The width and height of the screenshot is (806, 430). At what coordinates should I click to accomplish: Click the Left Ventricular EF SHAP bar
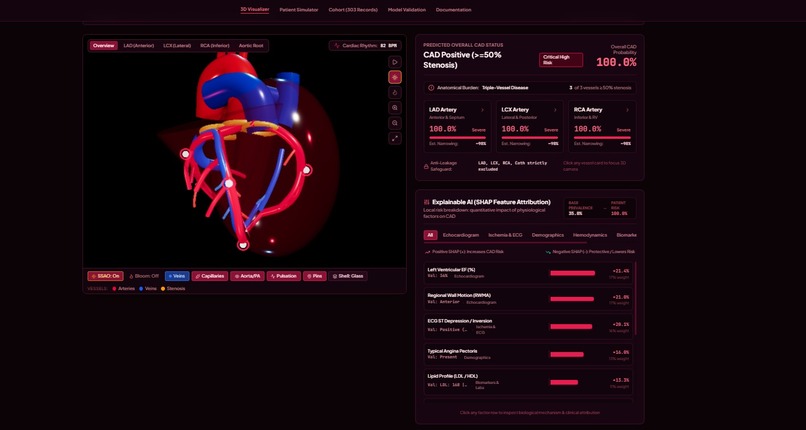(572, 273)
